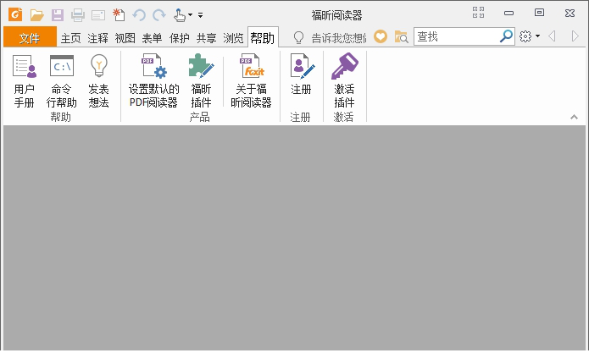Click 设置默认的PDF阅读器 button
Viewport: 589px width, 364px height.
tap(153, 81)
